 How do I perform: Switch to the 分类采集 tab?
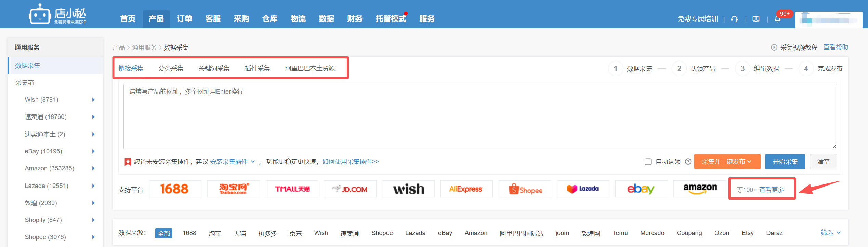click(171, 68)
